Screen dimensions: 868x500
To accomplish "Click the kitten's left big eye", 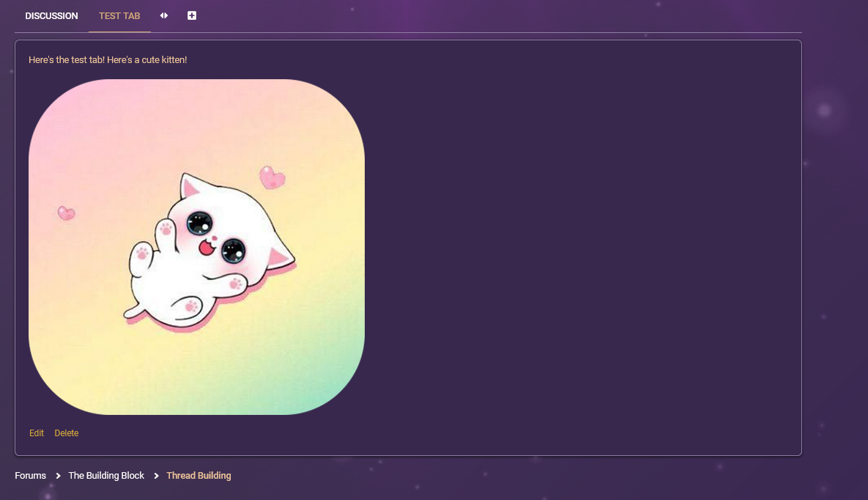I will (199, 221).
